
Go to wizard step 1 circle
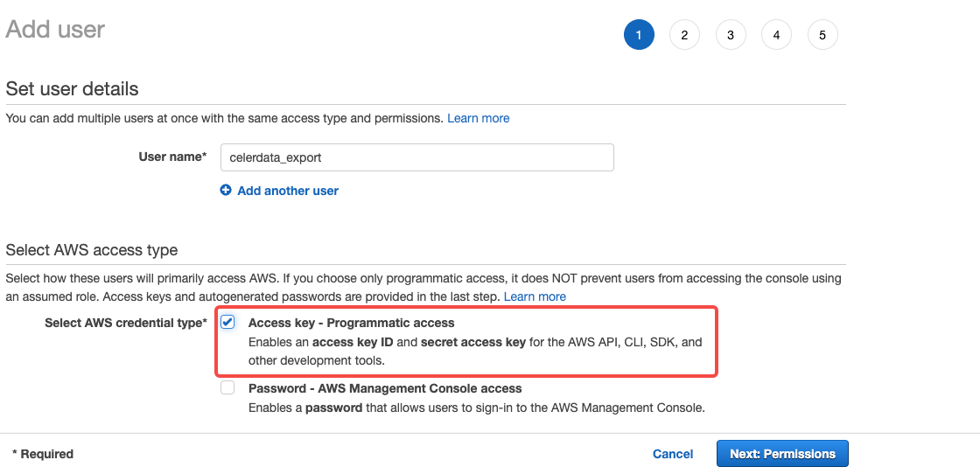(x=639, y=35)
